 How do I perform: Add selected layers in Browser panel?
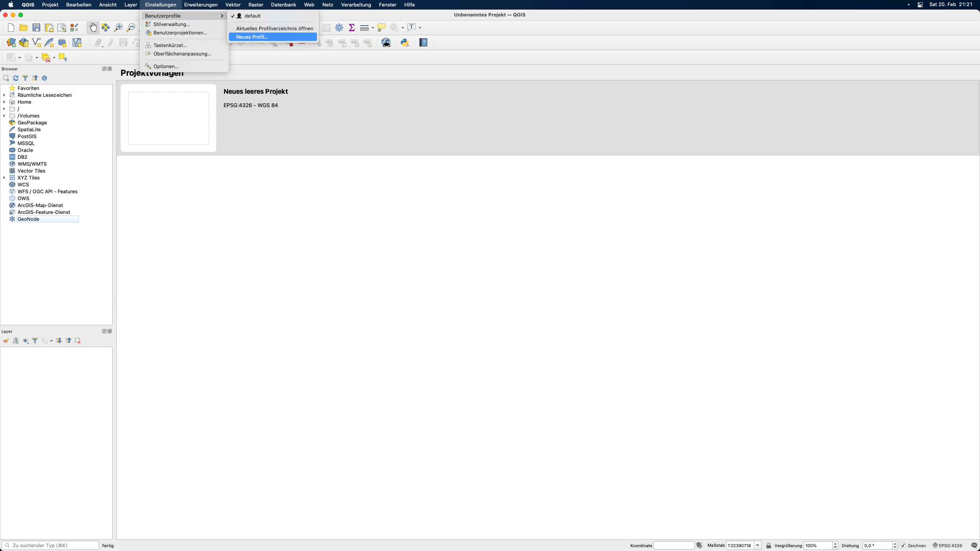(x=6, y=78)
